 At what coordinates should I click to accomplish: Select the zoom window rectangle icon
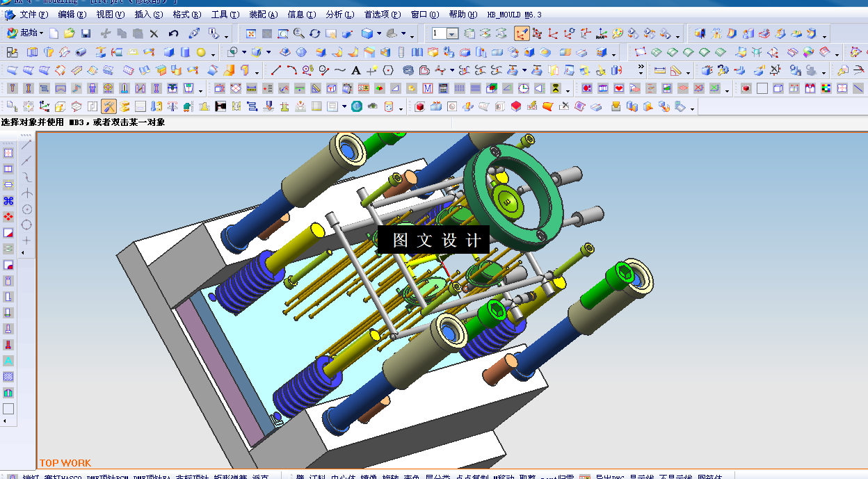(283, 33)
